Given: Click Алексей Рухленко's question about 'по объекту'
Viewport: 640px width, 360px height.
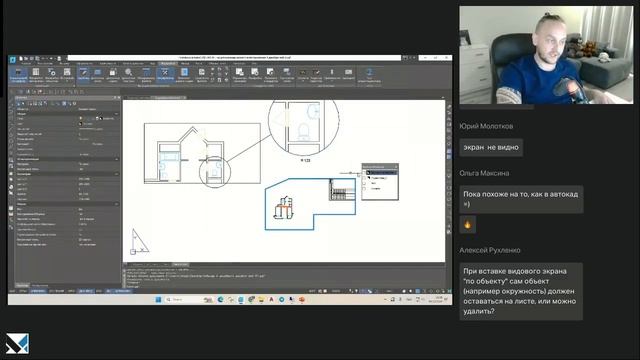Looking at the screenshot, I should pyautogui.click(x=521, y=291).
